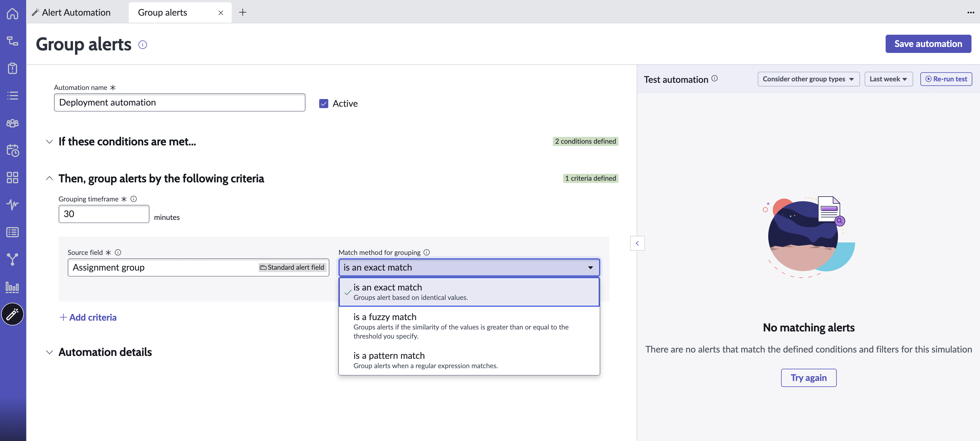Open a new tab with plus icon

click(243, 12)
